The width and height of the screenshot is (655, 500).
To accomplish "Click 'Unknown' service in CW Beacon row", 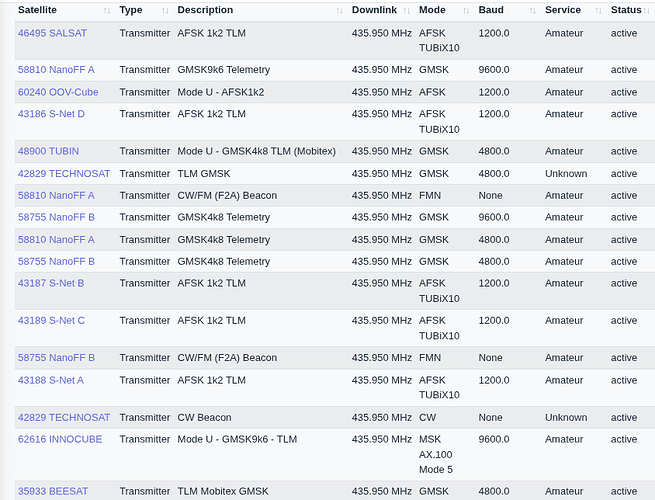I will pos(566,417).
